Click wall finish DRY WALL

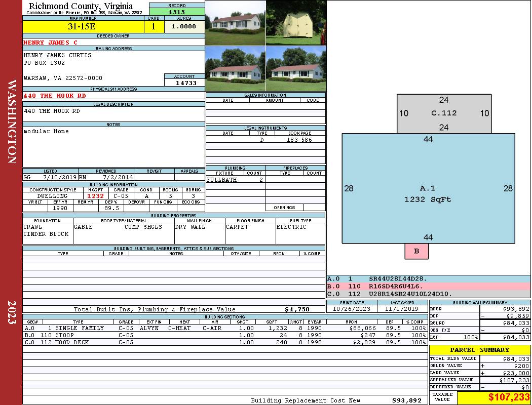[190, 227]
